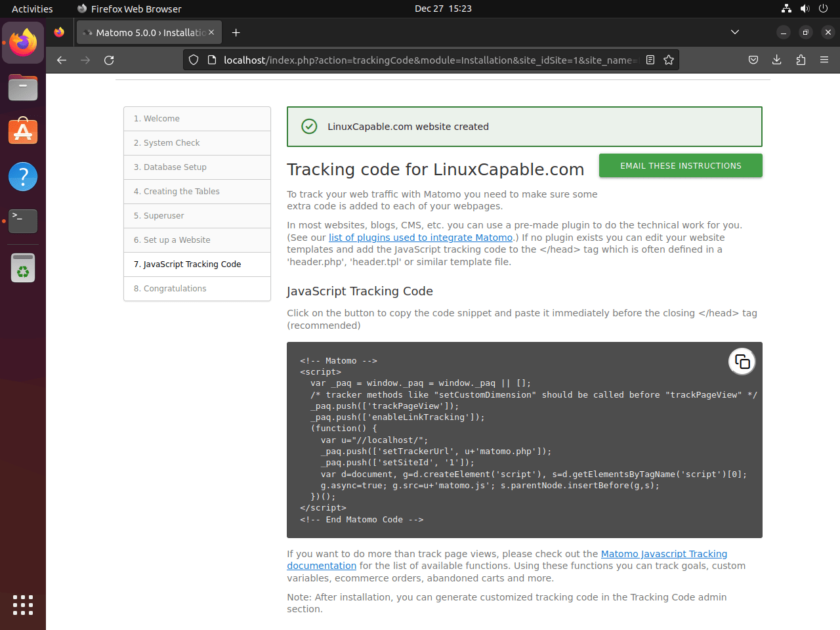Click the tracking code snippet box
This screenshot has height=630, width=840.
524,440
